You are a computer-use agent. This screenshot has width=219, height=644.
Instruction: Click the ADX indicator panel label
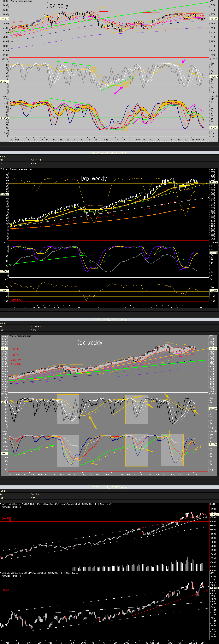6,242
